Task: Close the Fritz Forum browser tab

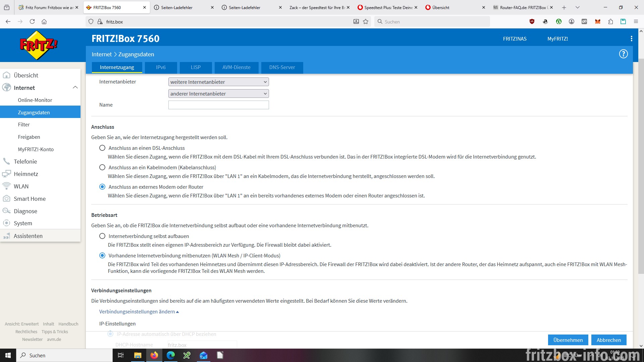Action: 77,7
